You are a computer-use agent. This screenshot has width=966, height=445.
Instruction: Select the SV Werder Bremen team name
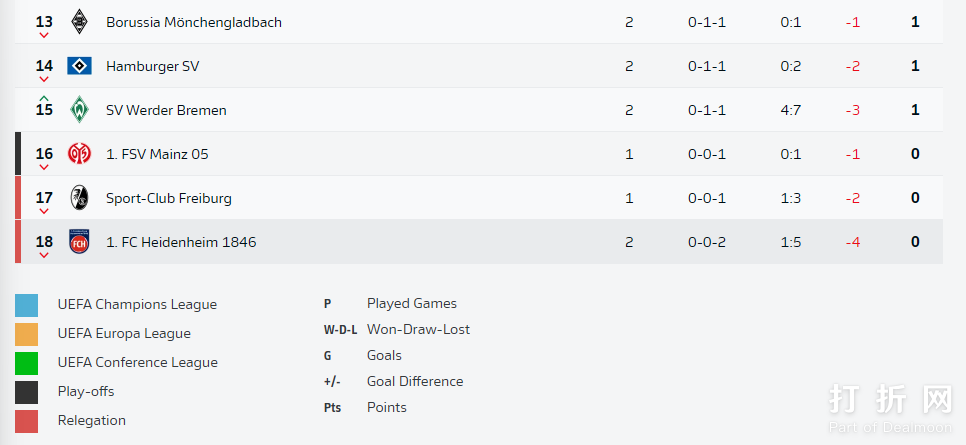point(166,110)
